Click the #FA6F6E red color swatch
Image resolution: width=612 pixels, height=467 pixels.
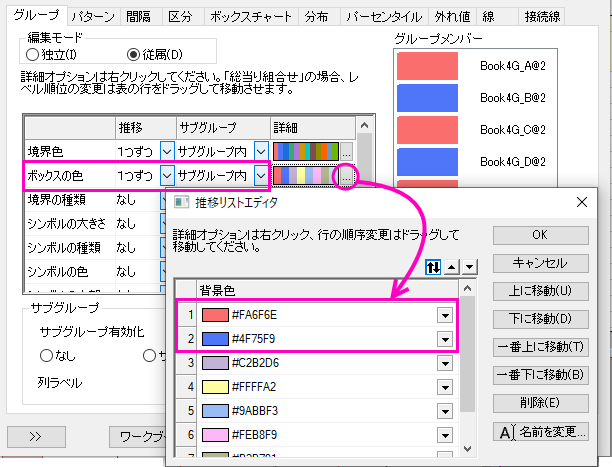[215, 315]
